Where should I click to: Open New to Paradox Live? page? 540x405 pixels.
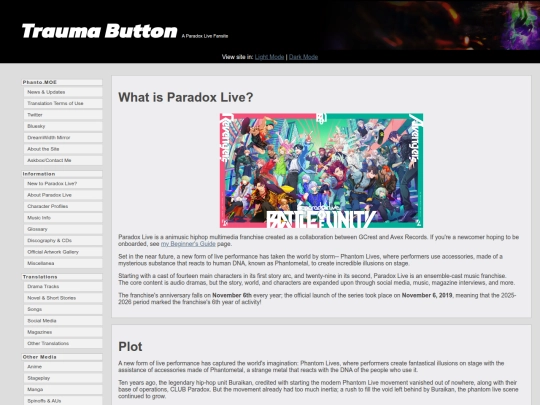[63, 184]
